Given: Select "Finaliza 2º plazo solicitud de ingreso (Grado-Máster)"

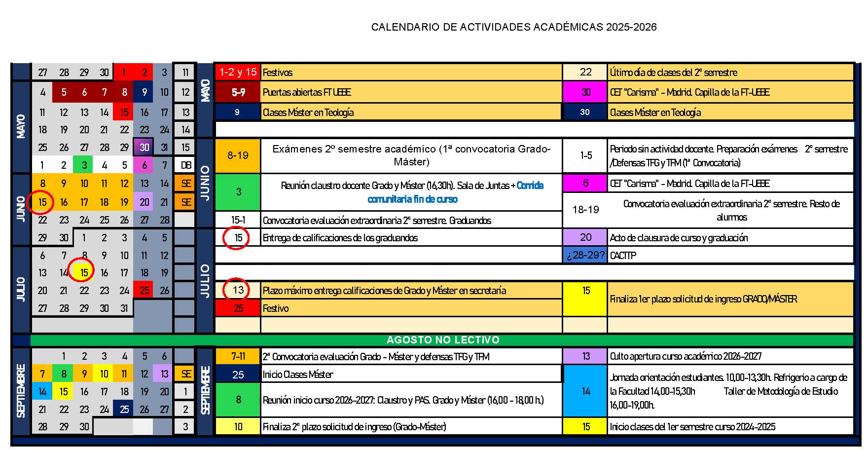Looking at the screenshot, I should (x=354, y=427).
